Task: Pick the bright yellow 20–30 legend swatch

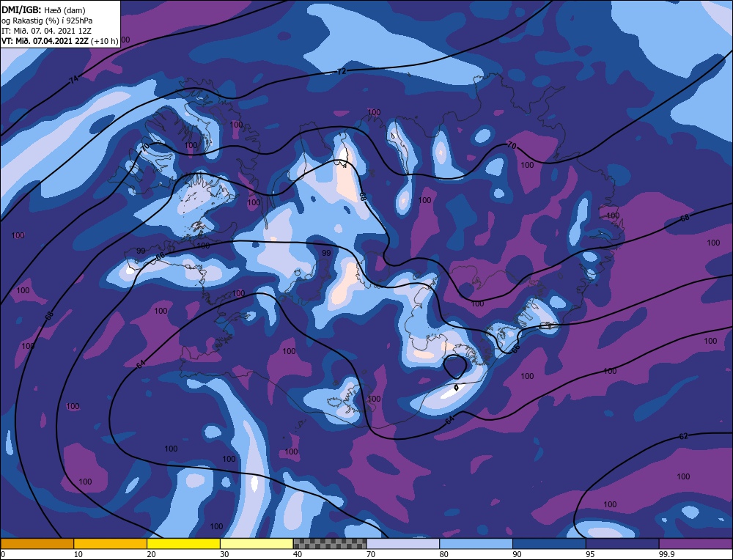Action: click(x=183, y=543)
